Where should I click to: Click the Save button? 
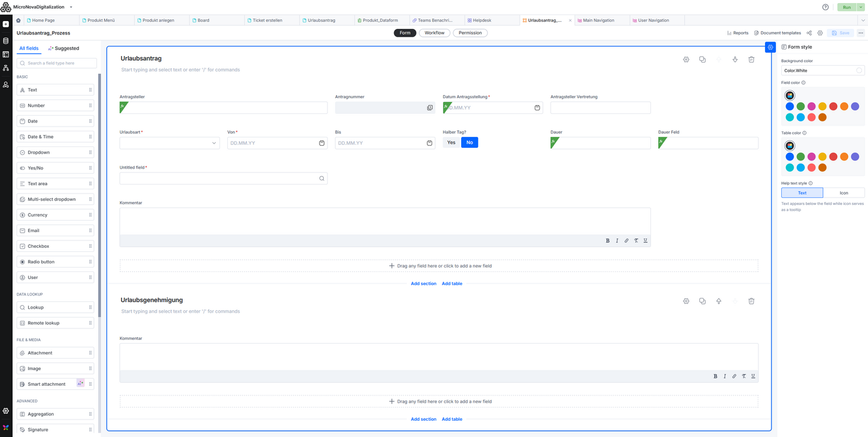840,33
